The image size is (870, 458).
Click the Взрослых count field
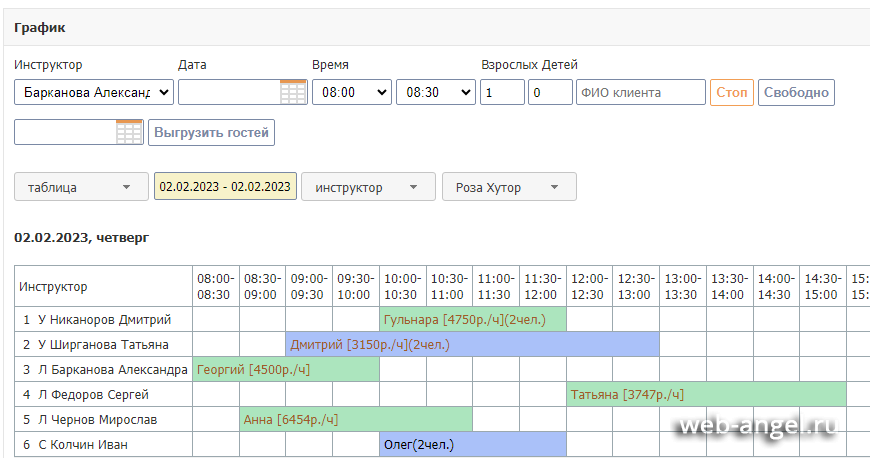(x=502, y=93)
